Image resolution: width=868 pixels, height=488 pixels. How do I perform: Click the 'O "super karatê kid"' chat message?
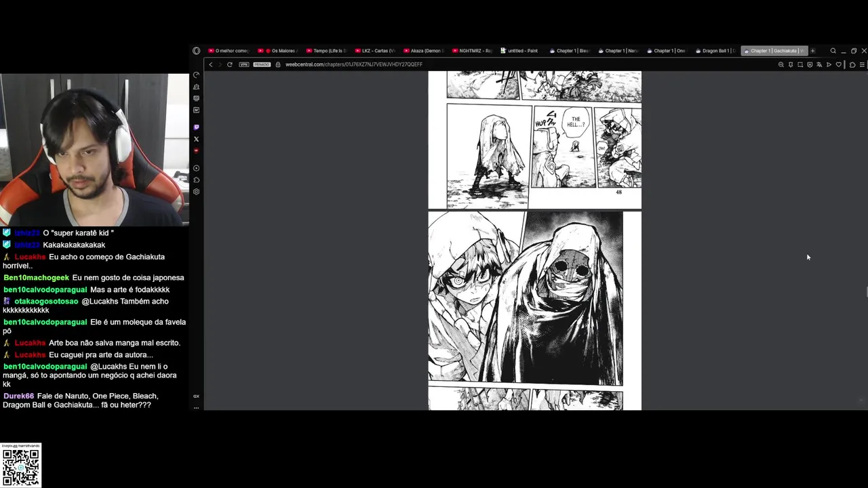78,233
